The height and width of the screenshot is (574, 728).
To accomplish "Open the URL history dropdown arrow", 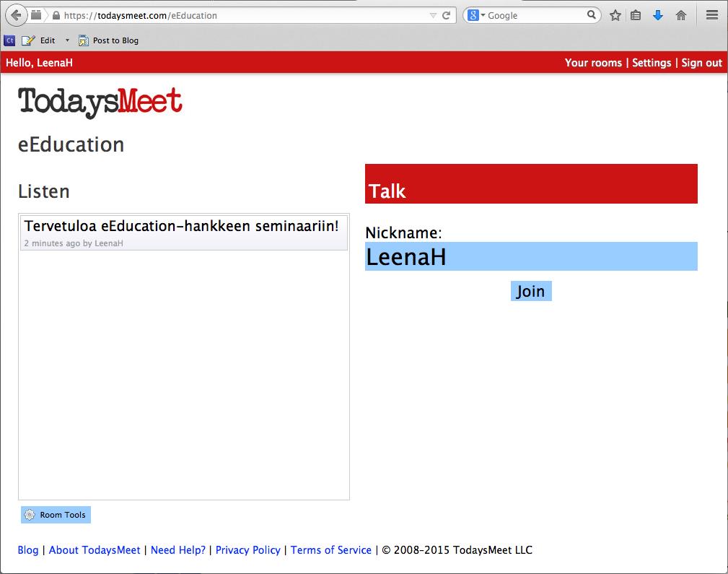I will tap(433, 15).
